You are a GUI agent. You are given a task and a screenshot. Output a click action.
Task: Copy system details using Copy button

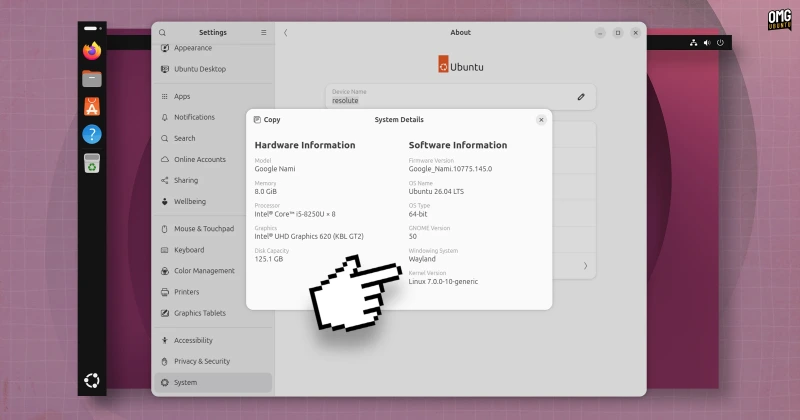pyautogui.click(x=267, y=120)
